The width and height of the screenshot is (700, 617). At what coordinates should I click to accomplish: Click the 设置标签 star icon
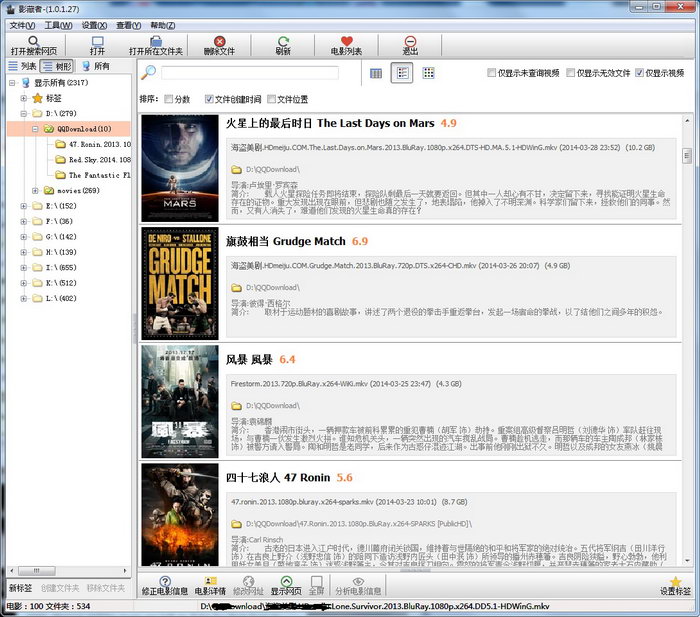(x=675, y=585)
